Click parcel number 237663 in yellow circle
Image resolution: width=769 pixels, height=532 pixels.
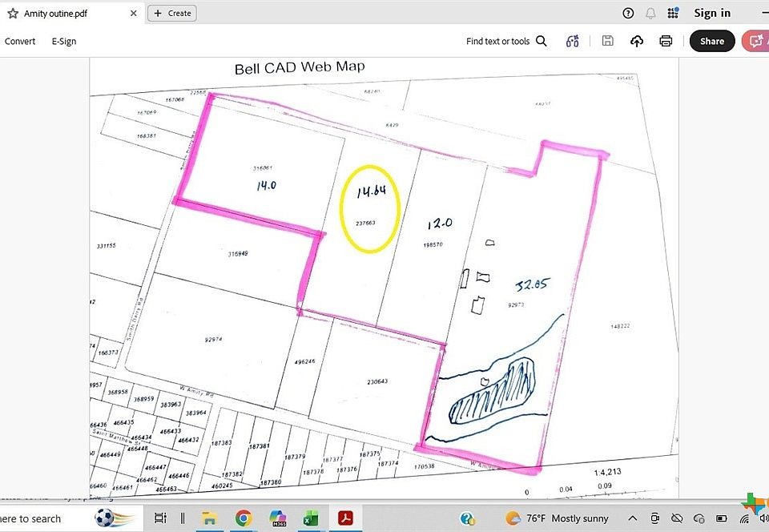[365, 223]
